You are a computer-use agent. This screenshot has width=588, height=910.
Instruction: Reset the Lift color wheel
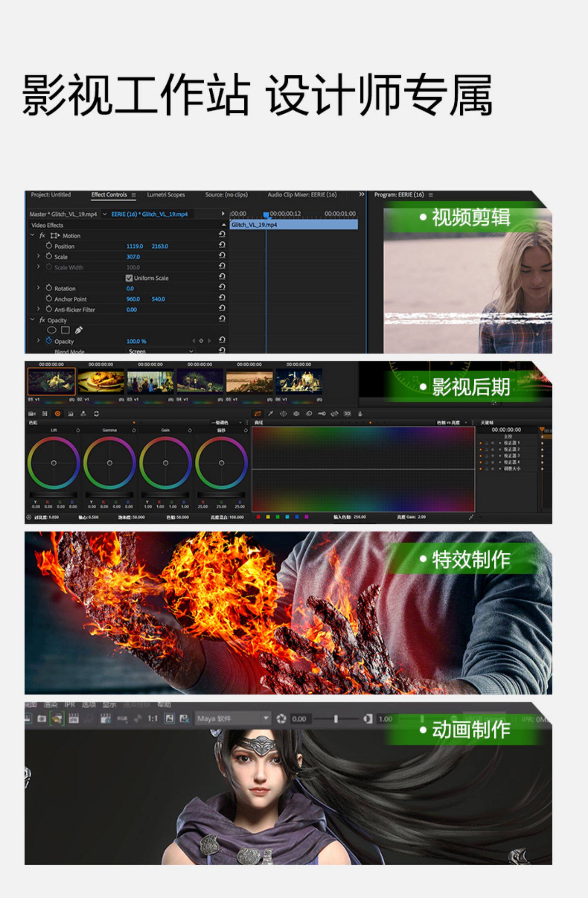click(78, 430)
